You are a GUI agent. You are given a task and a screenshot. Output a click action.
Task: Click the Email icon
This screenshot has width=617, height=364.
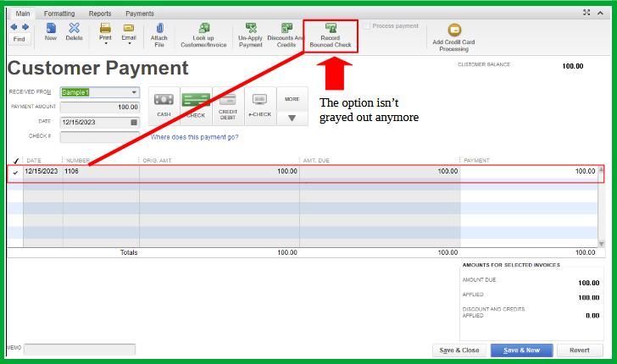coord(129,28)
